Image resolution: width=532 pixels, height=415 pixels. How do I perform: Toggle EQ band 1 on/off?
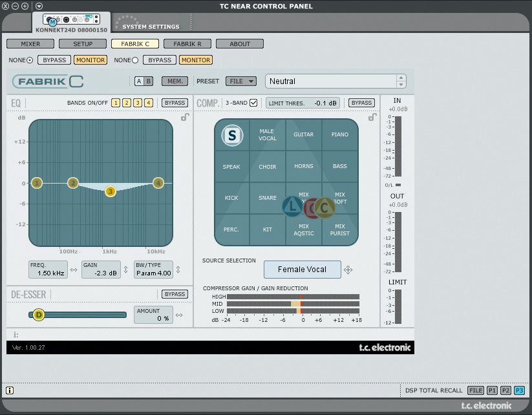click(115, 103)
